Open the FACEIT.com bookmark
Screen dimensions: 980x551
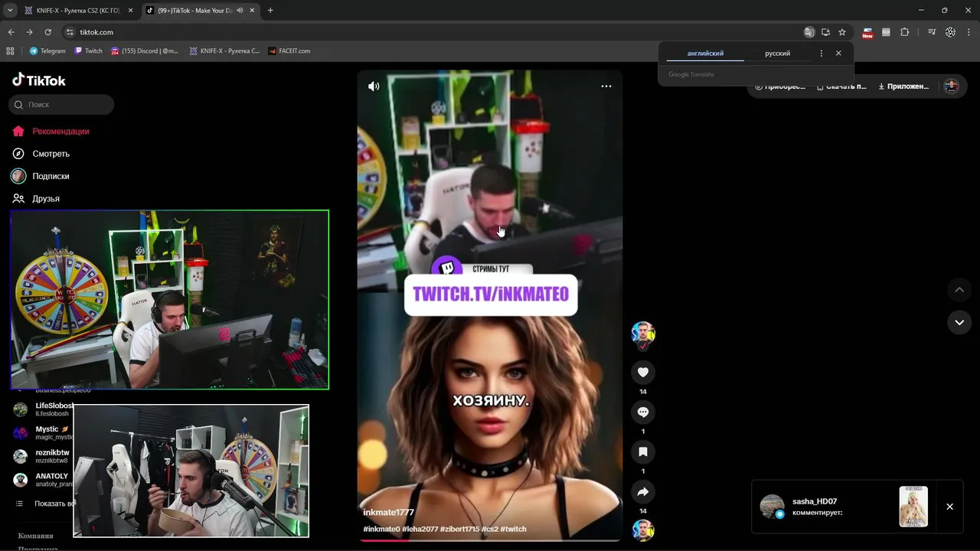(289, 51)
